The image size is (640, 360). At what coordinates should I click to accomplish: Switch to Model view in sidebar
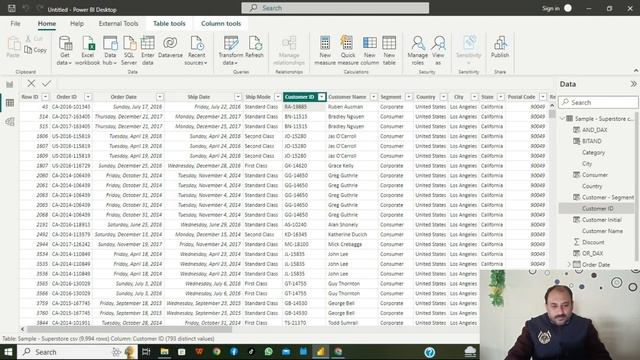click(10, 121)
